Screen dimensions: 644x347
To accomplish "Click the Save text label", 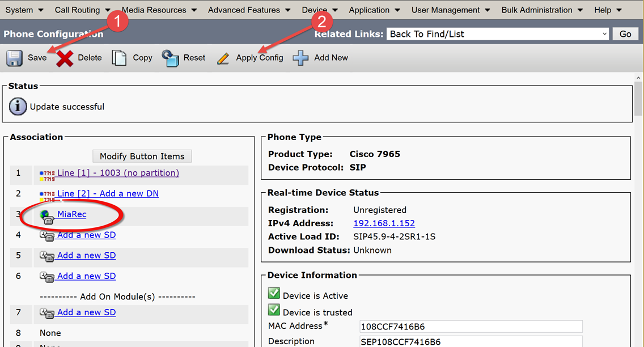I will tap(37, 58).
